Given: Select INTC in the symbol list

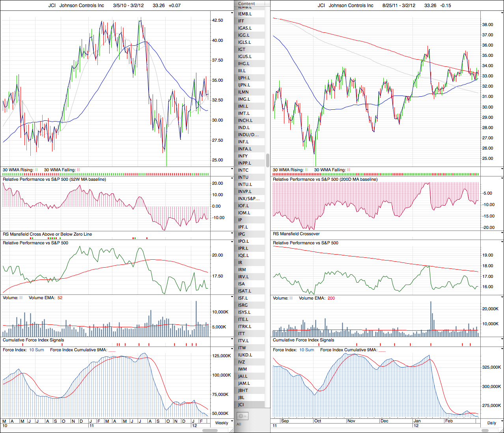Looking at the screenshot, I should pyautogui.click(x=243, y=170).
